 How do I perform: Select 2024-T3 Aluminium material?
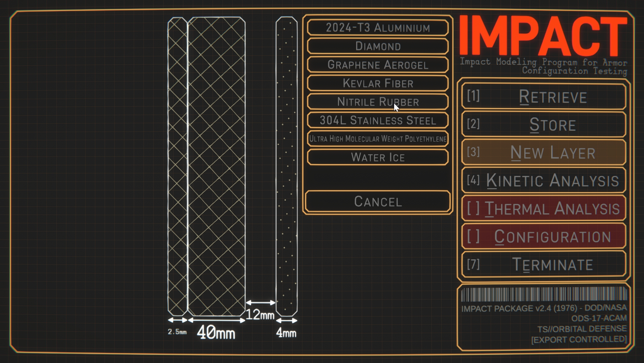coord(378,28)
